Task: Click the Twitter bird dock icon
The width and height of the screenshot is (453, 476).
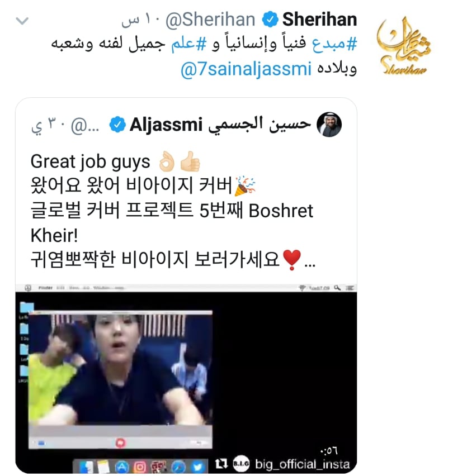Action: (198, 467)
